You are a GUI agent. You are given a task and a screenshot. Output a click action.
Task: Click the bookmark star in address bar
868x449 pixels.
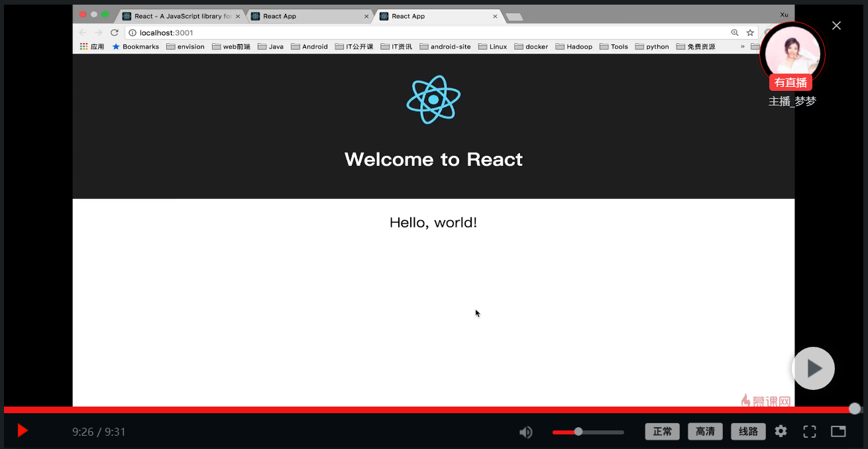pos(749,32)
